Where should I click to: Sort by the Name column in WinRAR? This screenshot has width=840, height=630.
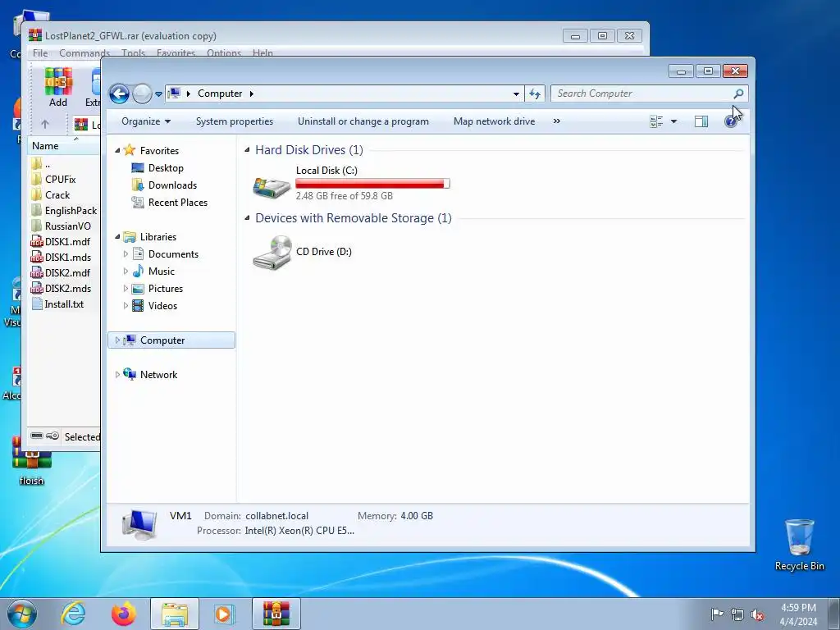pos(63,146)
